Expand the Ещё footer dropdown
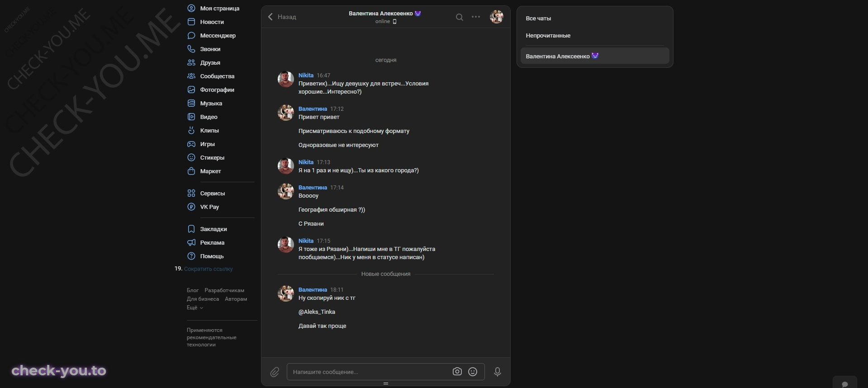The image size is (868, 388). click(195, 308)
